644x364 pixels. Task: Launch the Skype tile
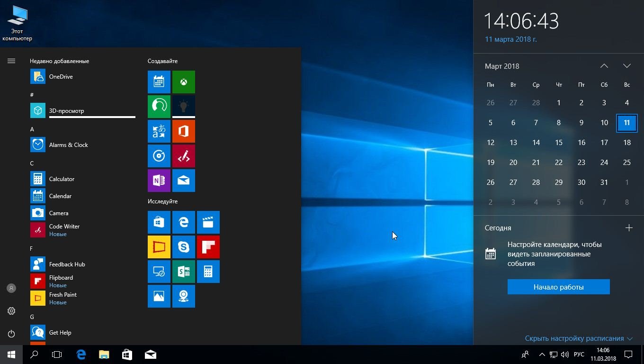click(x=184, y=247)
